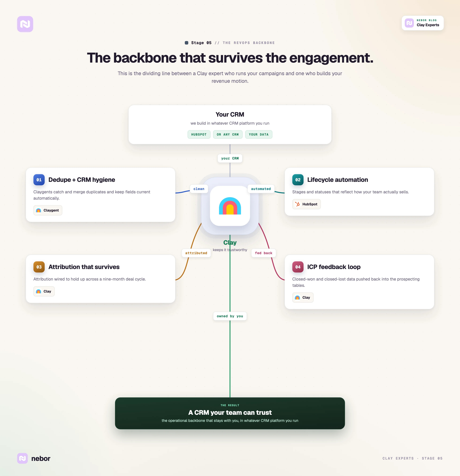Click the central Clay rainbow logo tile

coord(230,206)
